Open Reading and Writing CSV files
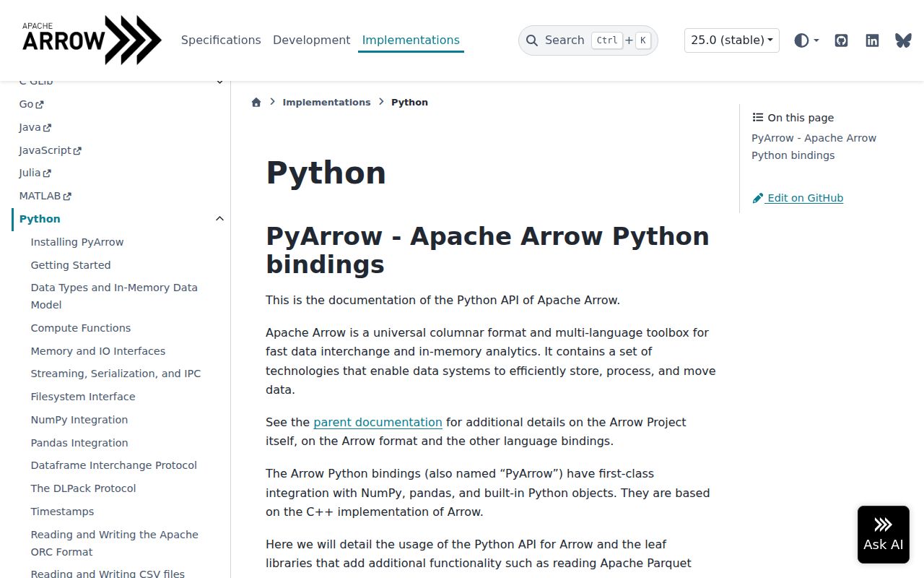Viewport: 924px width, 578px height. tap(108, 574)
